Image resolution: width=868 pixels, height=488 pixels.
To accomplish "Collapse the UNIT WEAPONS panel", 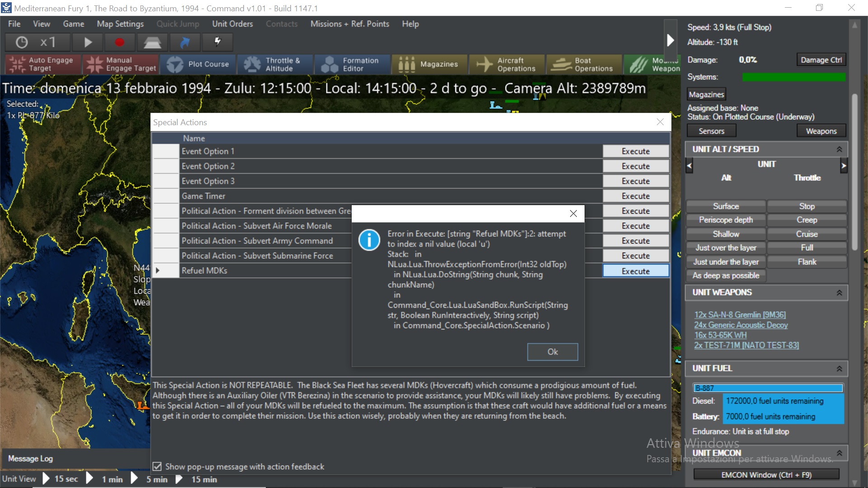I will point(839,293).
